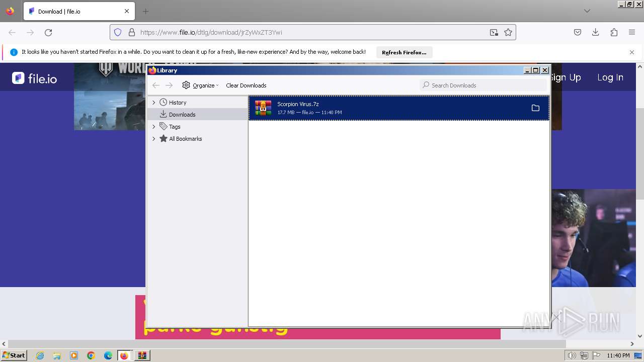Select Downloads in Library sidebar
The image size is (644, 362).
point(182,115)
